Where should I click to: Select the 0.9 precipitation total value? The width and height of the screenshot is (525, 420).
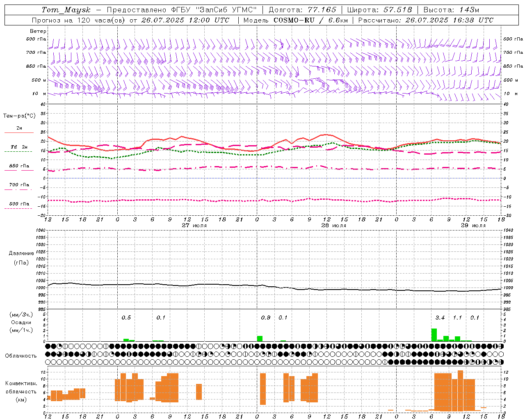point(266,318)
